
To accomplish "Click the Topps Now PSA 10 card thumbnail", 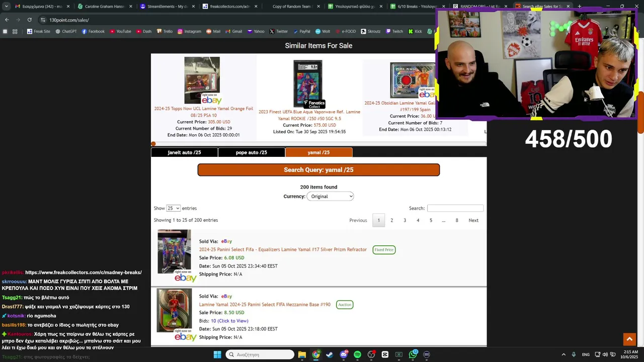I will click(202, 80).
